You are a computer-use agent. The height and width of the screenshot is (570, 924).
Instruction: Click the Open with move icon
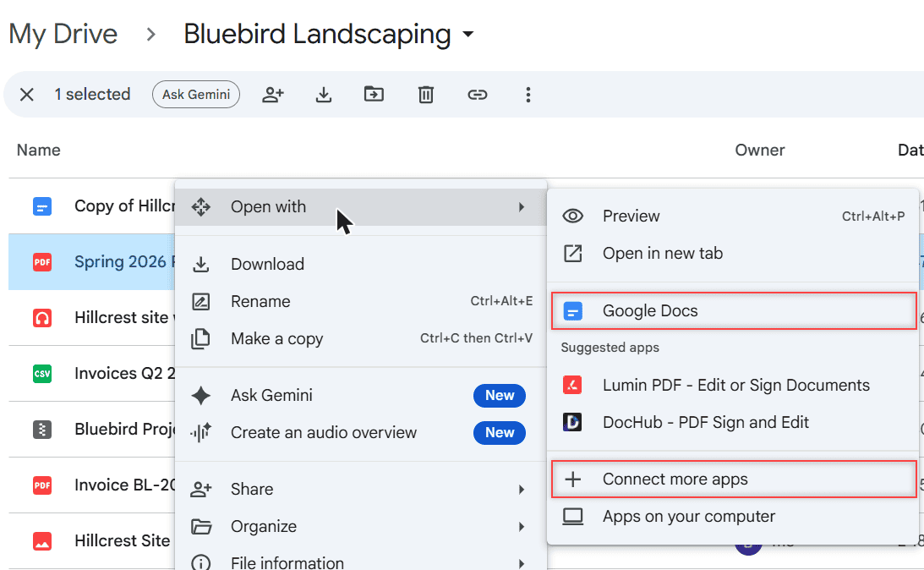(x=201, y=207)
